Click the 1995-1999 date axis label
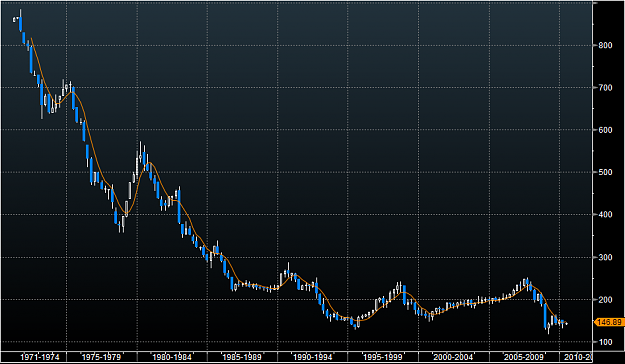 pos(382,357)
